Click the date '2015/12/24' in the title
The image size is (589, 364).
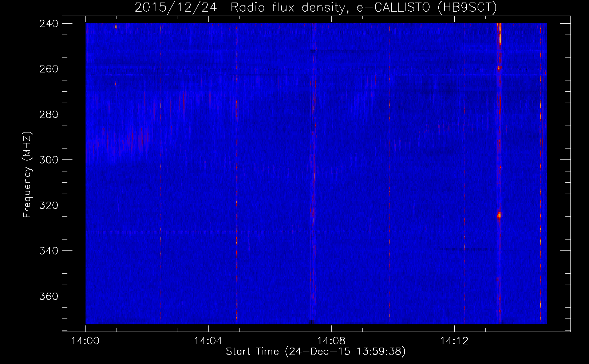tap(176, 7)
